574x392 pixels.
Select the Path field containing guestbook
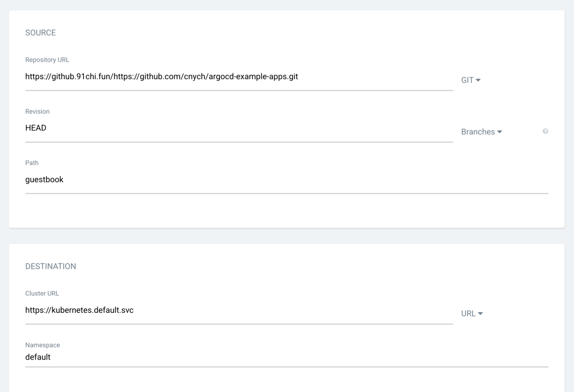pos(286,180)
